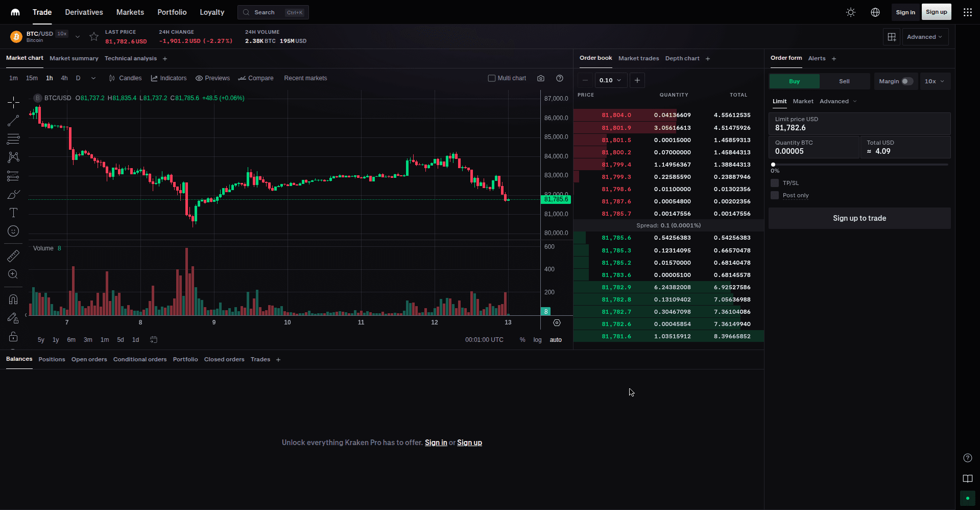The width and height of the screenshot is (980, 510).
Task: Favorite BTC/USD with star icon
Action: click(x=94, y=37)
